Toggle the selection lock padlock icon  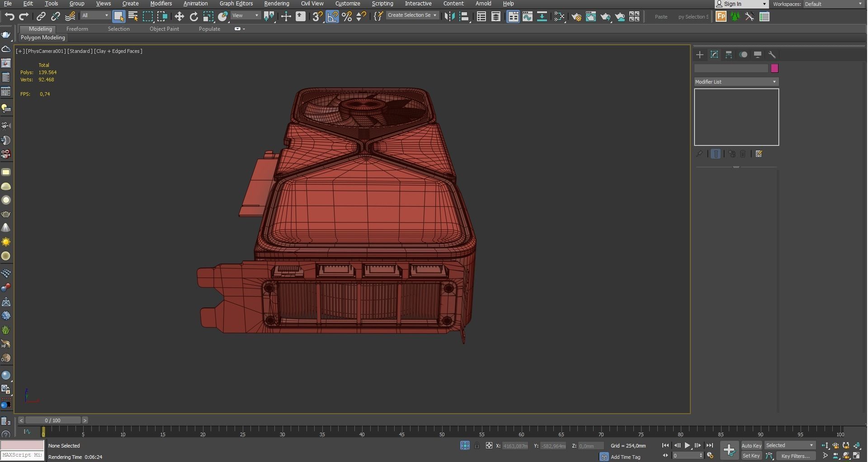coord(477,446)
